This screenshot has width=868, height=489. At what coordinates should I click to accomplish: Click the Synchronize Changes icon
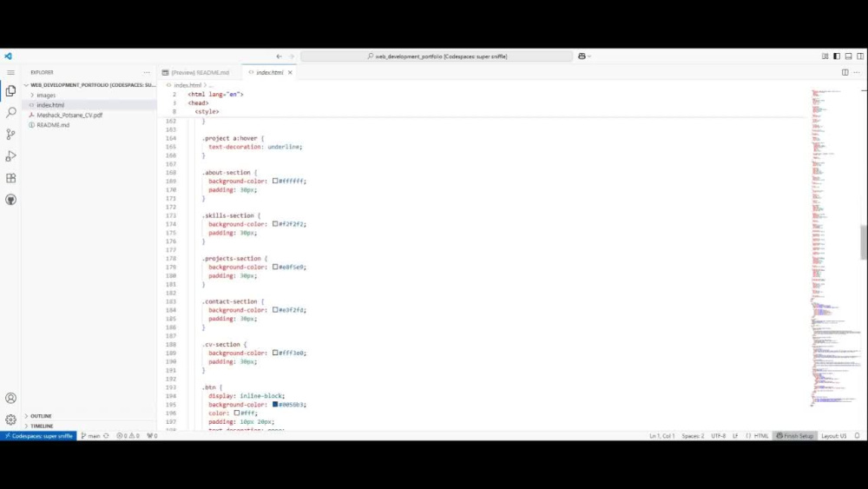coord(106,436)
